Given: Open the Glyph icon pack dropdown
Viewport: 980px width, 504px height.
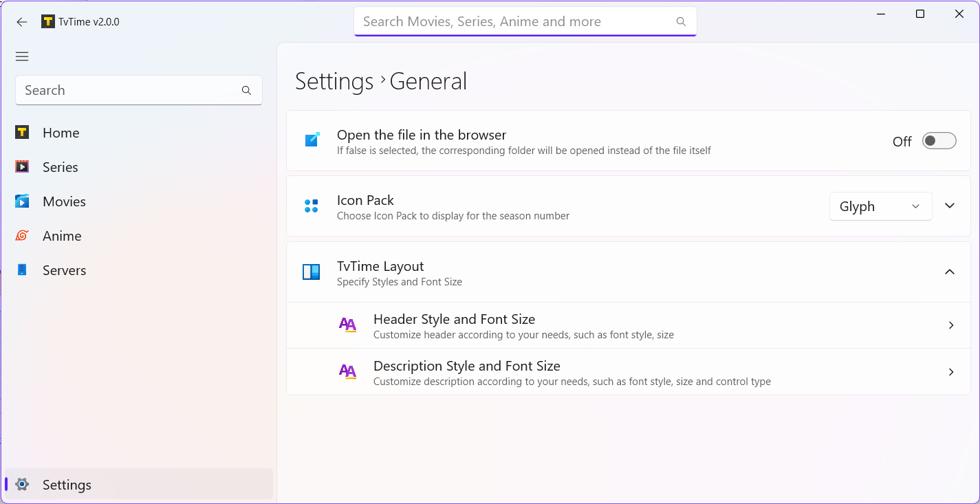Looking at the screenshot, I should point(880,206).
